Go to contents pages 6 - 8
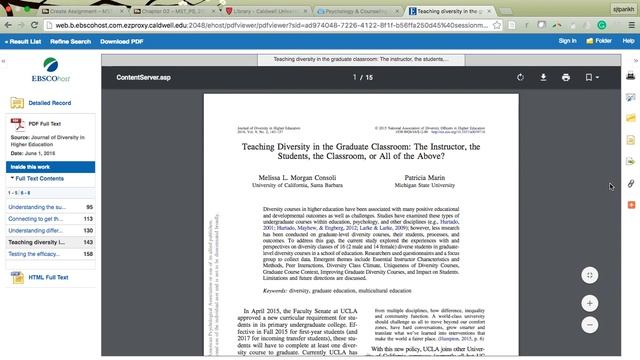The image size is (640, 360). click(x=25, y=193)
